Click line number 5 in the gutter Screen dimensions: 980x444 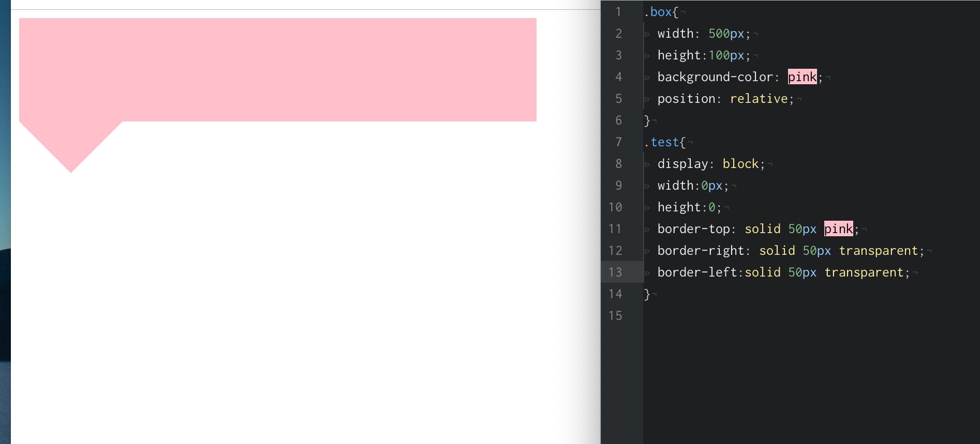618,99
